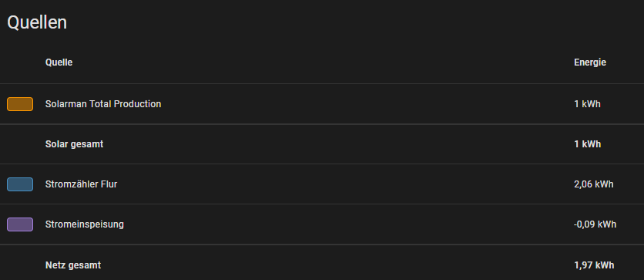Select the Solar gesamt summary row
The height and width of the screenshot is (280, 644).
[x=322, y=144]
